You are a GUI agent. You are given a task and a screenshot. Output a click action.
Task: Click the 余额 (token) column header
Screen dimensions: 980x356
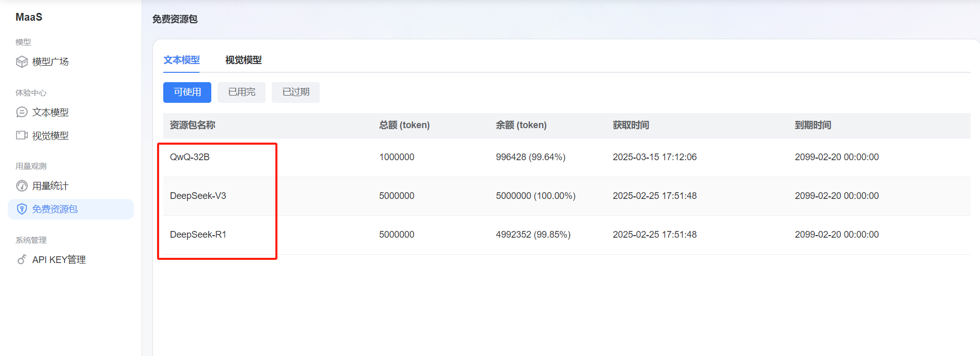coord(521,125)
